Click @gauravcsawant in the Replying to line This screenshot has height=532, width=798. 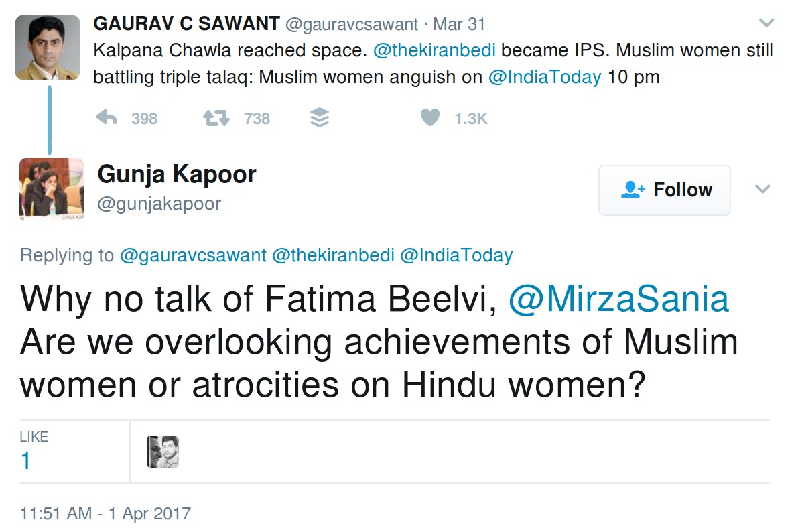click(193, 255)
